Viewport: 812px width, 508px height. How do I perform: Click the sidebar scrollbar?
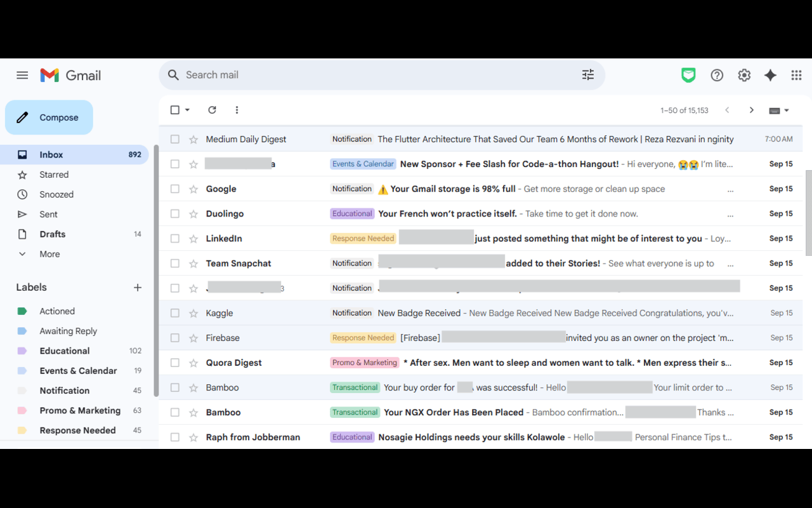[156, 271]
